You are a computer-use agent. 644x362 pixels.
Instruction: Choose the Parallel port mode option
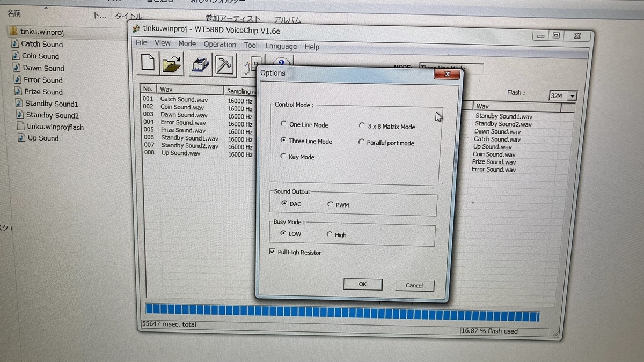click(x=361, y=142)
